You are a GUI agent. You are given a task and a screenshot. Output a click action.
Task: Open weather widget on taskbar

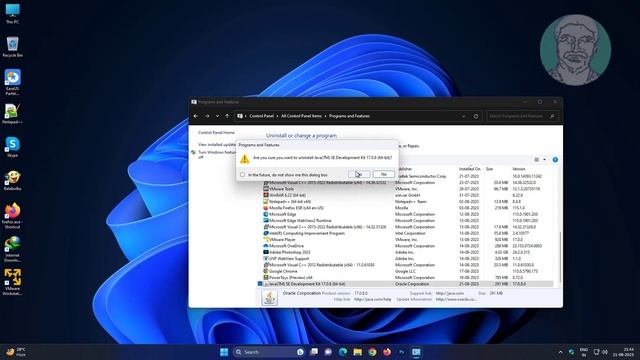(16, 352)
